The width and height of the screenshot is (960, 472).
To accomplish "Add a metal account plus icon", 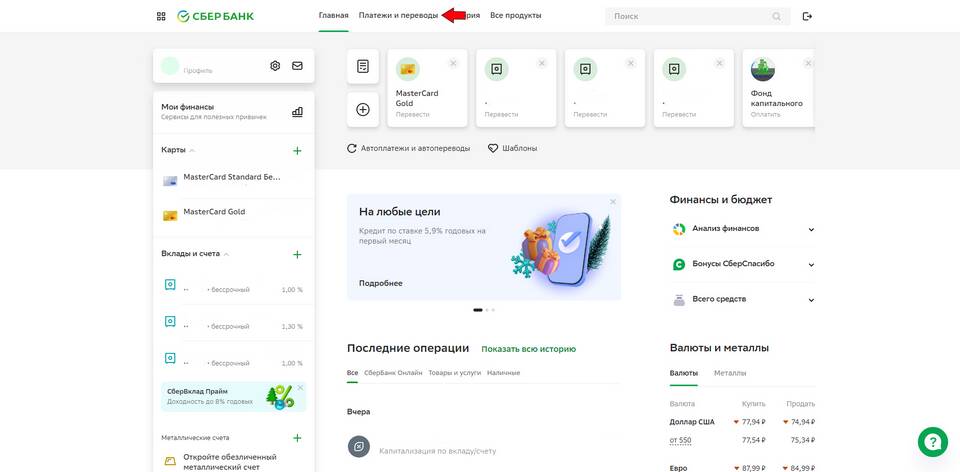I will tap(297, 438).
